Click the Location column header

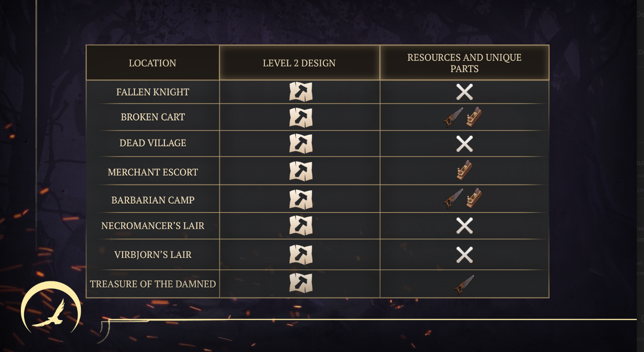153,63
